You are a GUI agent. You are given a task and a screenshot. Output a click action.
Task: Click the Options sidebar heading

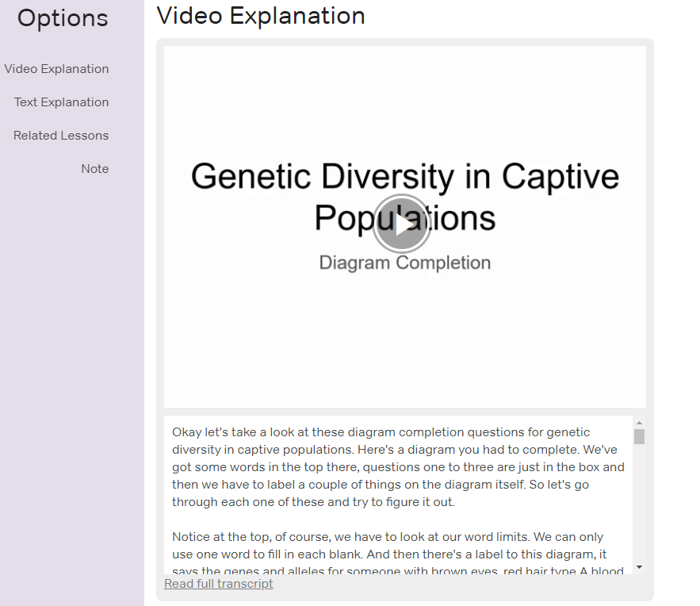(63, 18)
